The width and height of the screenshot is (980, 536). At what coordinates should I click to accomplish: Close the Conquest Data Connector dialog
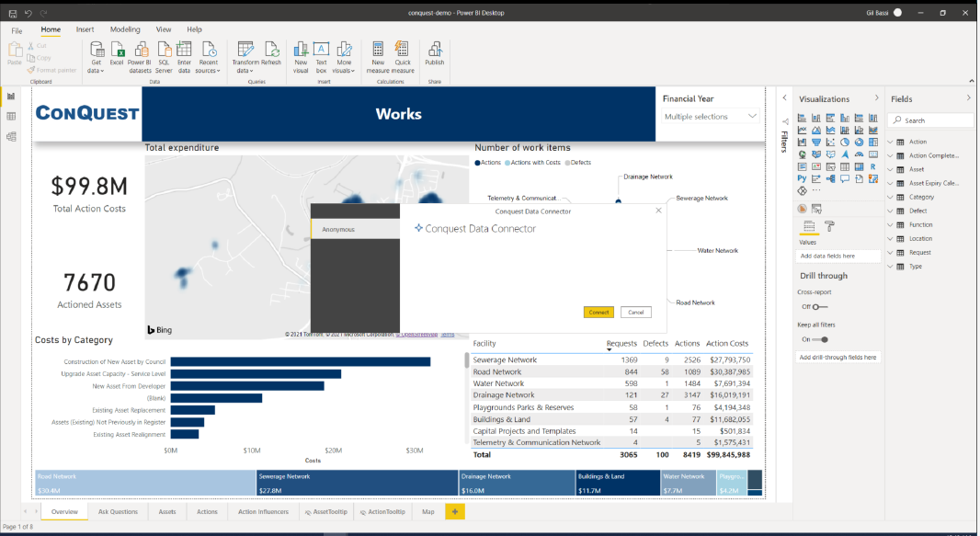click(658, 211)
